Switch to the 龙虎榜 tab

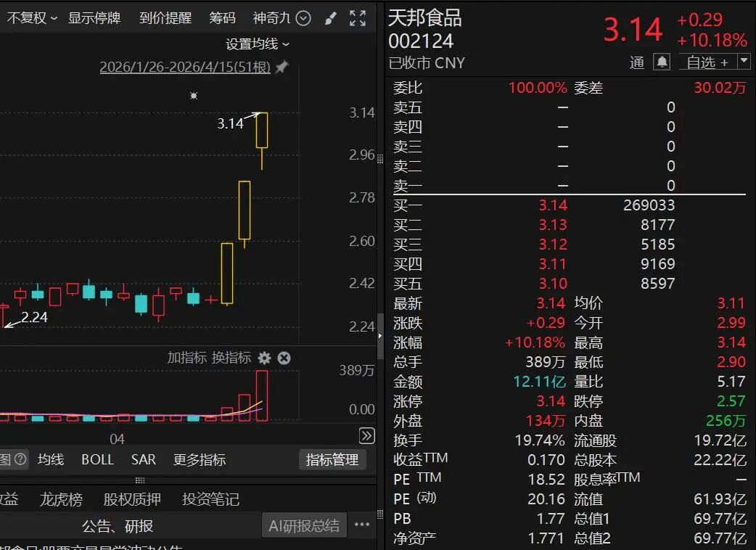[61, 499]
